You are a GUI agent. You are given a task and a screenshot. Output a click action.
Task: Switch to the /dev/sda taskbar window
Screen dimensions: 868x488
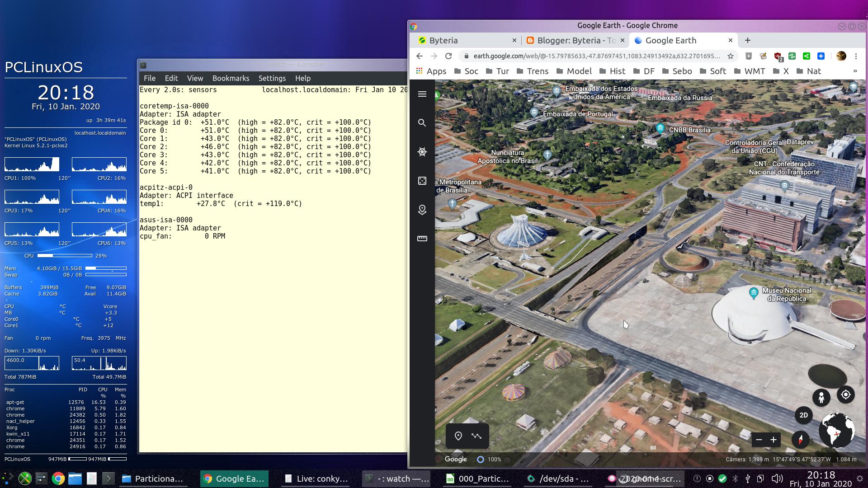(x=559, y=479)
